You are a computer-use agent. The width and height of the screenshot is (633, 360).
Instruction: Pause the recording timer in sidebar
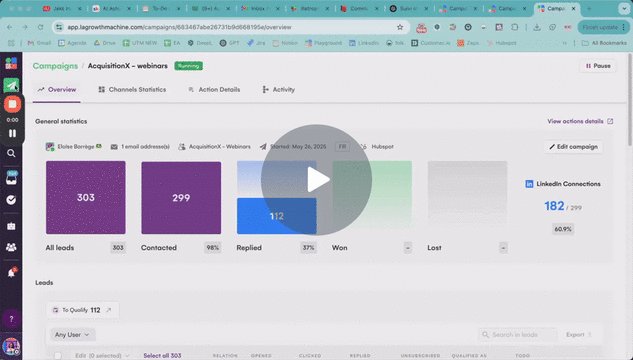(12, 133)
